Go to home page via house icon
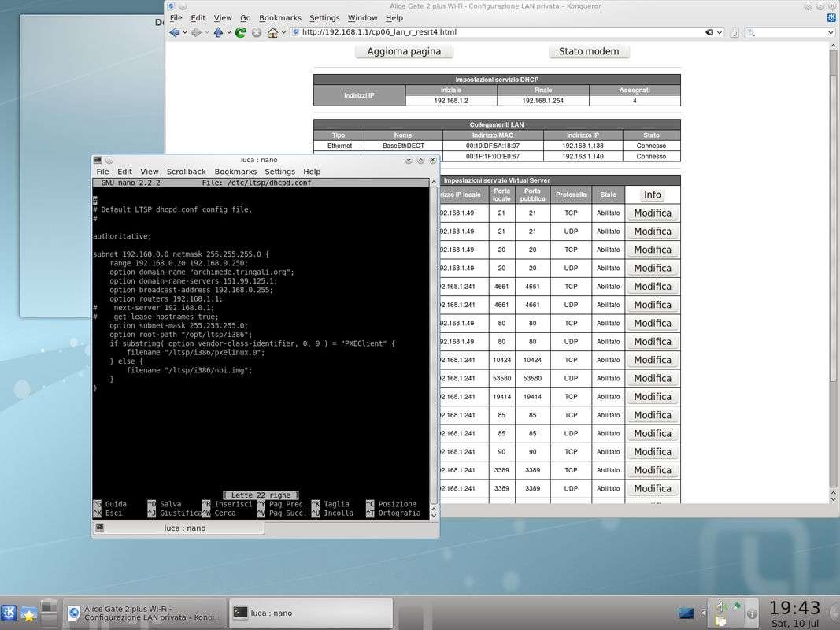Image resolution: width=840 pixels, height=630 pixels. click(272, 32)
